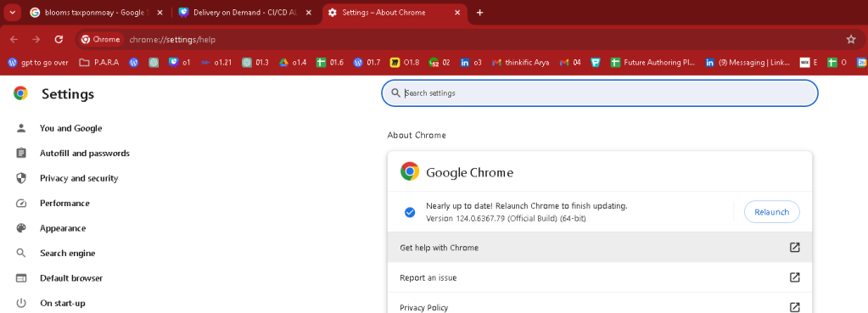Close the Settings – About Chrome tab
Screen dimensions: 868x313
tap(457, 13)
